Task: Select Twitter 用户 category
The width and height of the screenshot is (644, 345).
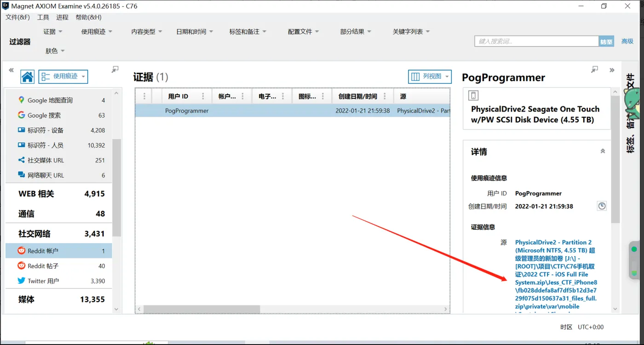Action: pos(59,281)
